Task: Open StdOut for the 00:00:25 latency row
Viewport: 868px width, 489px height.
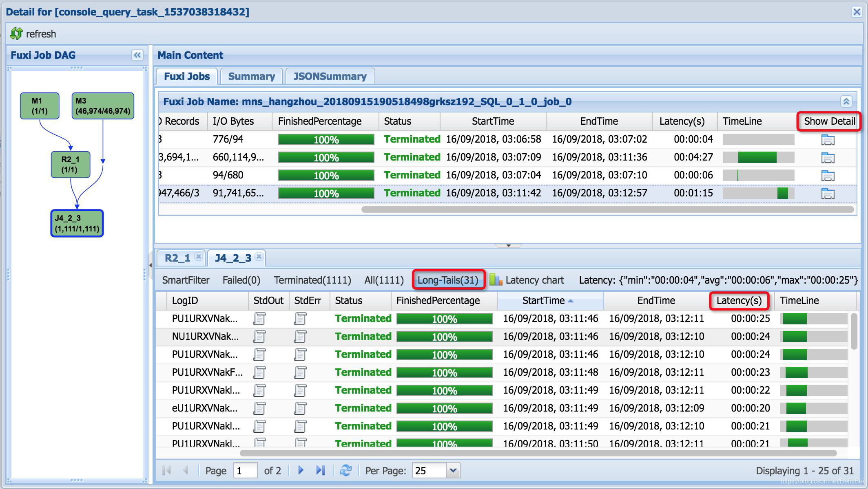Action: (259, 319)
